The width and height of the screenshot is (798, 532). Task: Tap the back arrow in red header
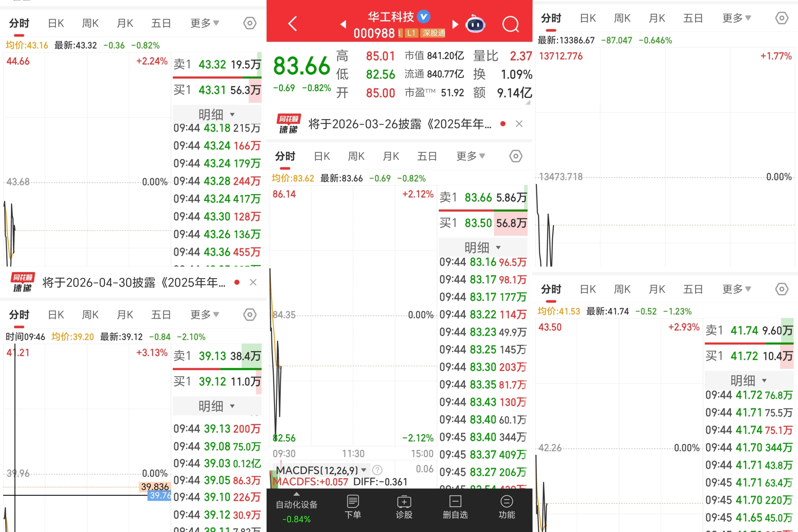(293, 23)
